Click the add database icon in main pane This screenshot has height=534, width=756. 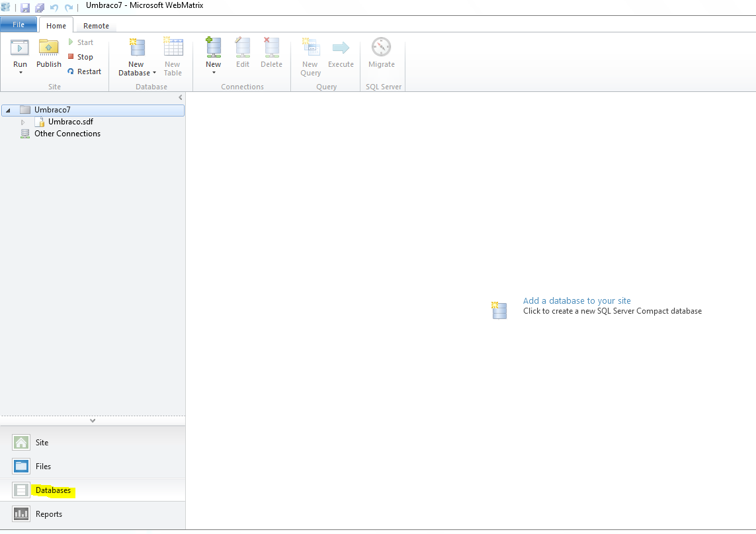click(x=499, y=310)
